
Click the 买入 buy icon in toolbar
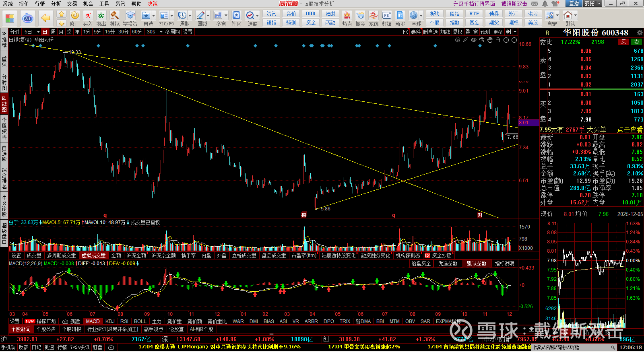88,15
